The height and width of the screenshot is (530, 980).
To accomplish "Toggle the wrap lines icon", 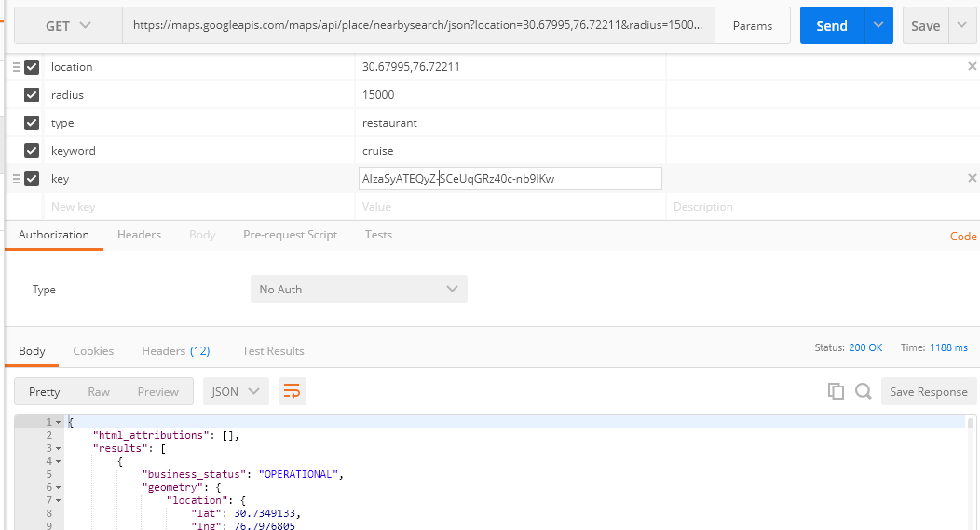I will (x=292, y=391).
